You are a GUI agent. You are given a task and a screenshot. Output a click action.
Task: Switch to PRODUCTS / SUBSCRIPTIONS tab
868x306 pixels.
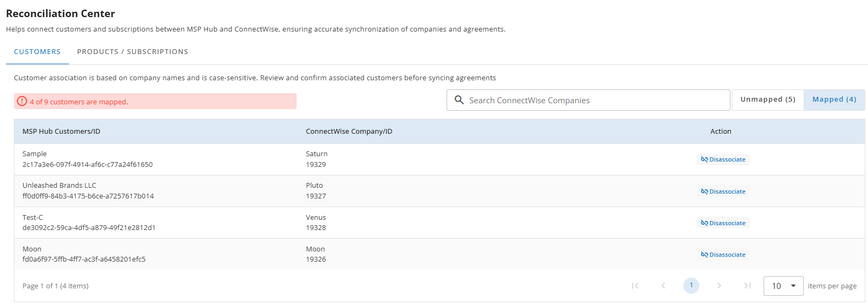point(133,52)
